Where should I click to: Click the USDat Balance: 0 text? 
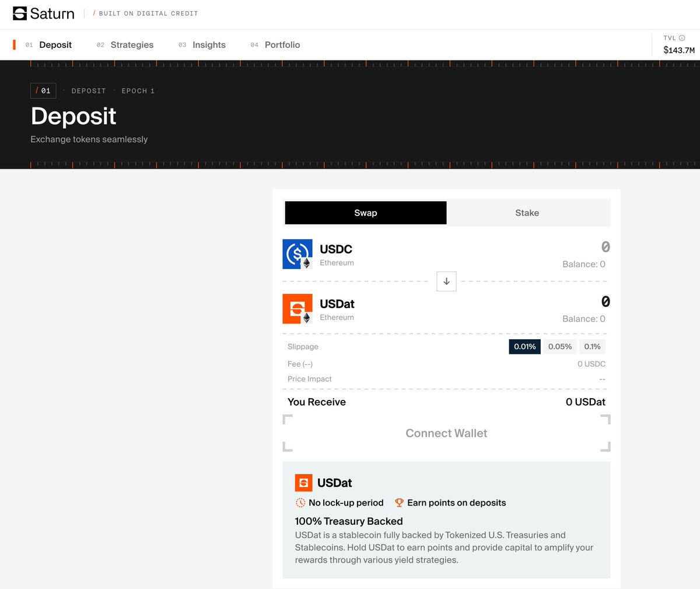584,319
